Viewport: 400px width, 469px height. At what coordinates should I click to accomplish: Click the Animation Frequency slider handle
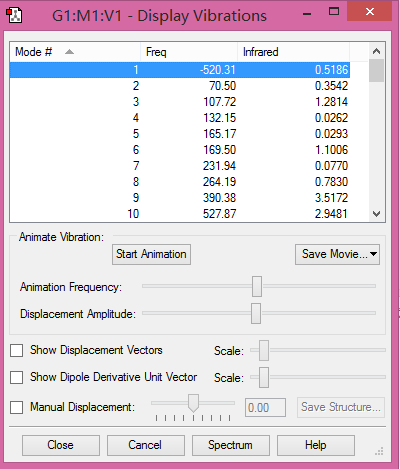[x=257, y=286]
